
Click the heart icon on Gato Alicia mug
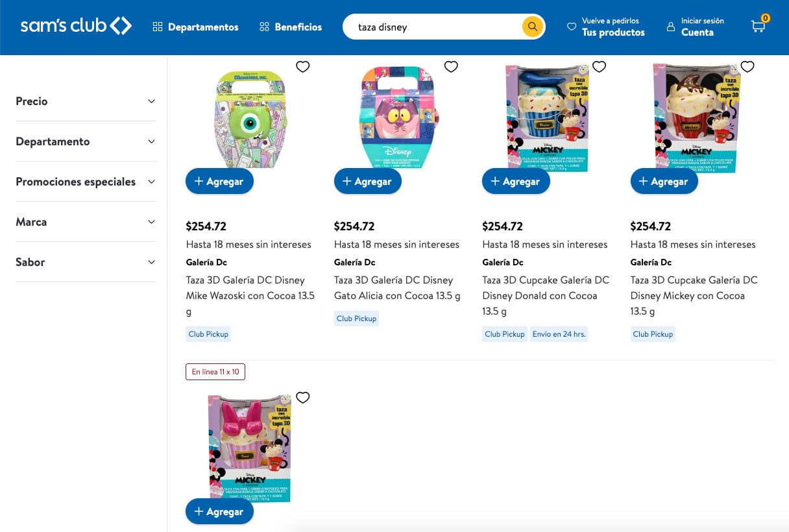[451, 66]
